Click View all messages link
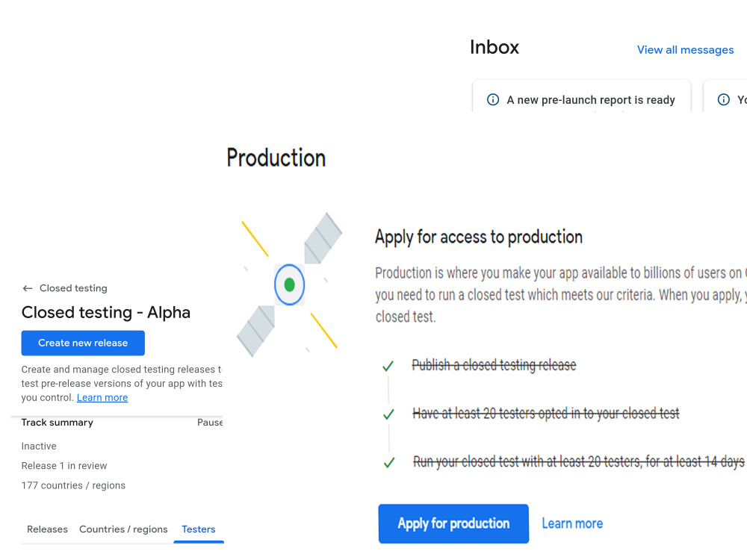The width and height of the screenshot is (747, 560). tap(685, 49)
